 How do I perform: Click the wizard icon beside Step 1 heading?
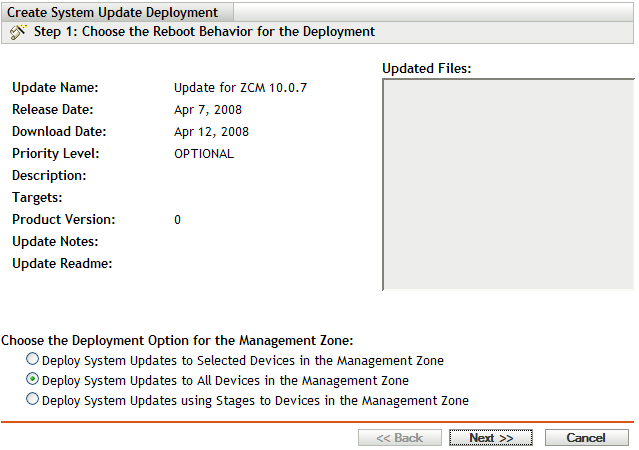(x=18, y=32)
